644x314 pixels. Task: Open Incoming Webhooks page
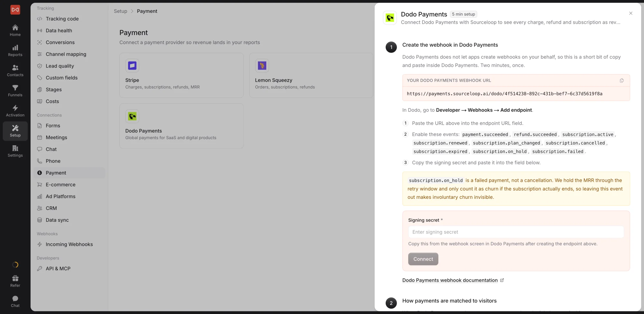click(69, 244)
